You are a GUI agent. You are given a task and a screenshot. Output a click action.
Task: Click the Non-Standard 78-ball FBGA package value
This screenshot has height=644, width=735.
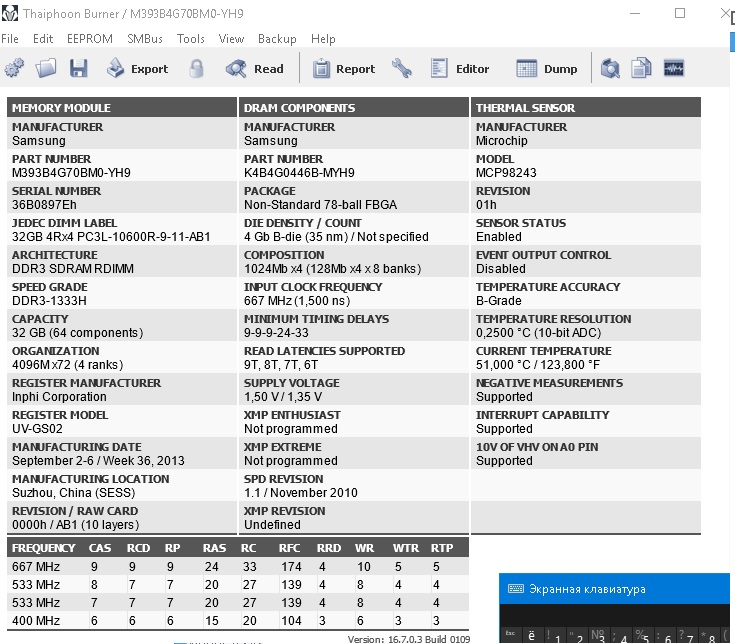(x=320, y=204)
